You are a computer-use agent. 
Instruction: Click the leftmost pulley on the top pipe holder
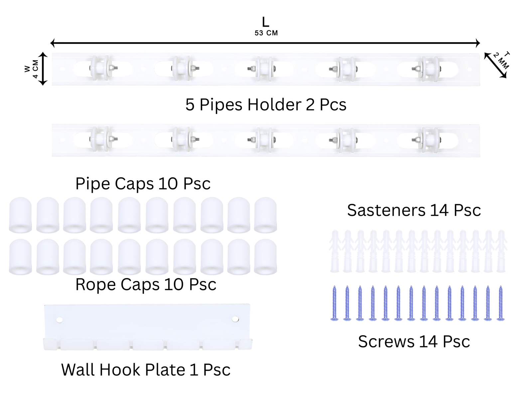(x=101, y=68)
